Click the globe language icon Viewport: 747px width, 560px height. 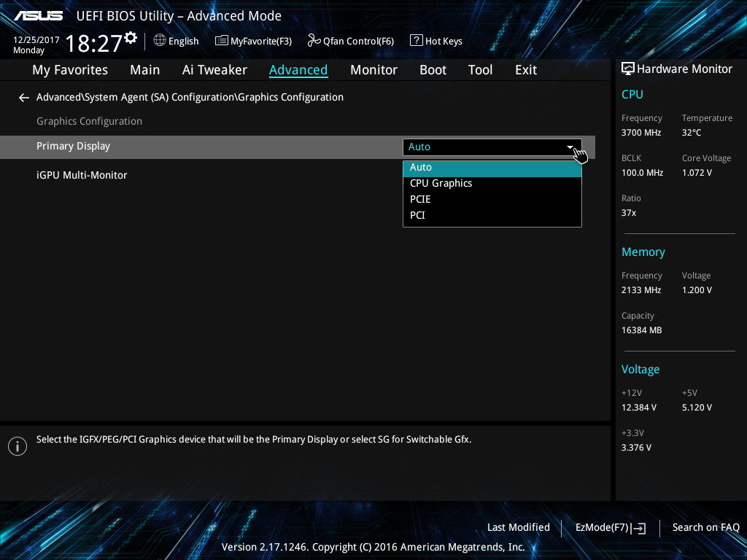pos(160,41)
